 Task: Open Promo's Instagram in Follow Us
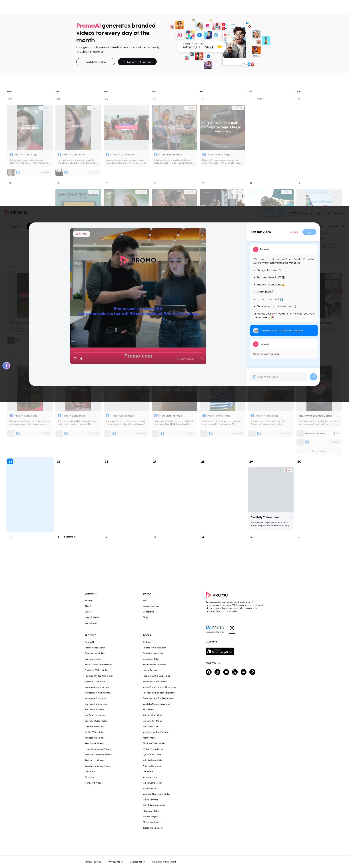(218, 672)
